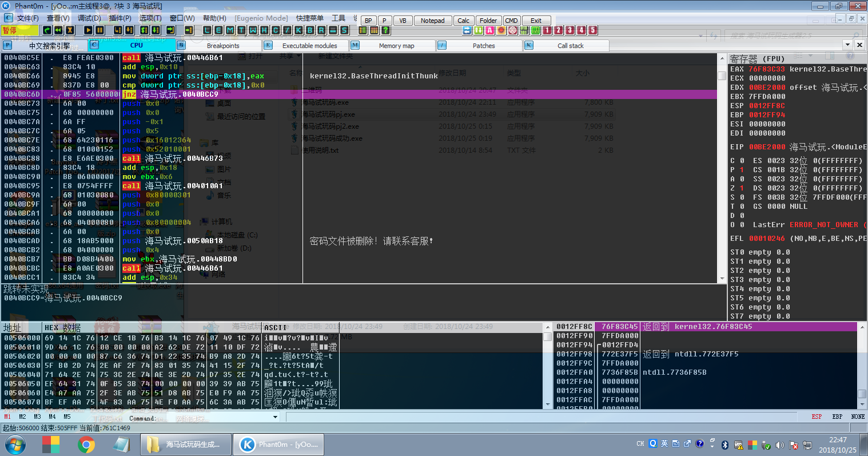Image resolution: width=868 pixels, height=456 pixels.
Task: Switch to 海马试玩码生成 folder in taskbar
Action: [186, 444]
